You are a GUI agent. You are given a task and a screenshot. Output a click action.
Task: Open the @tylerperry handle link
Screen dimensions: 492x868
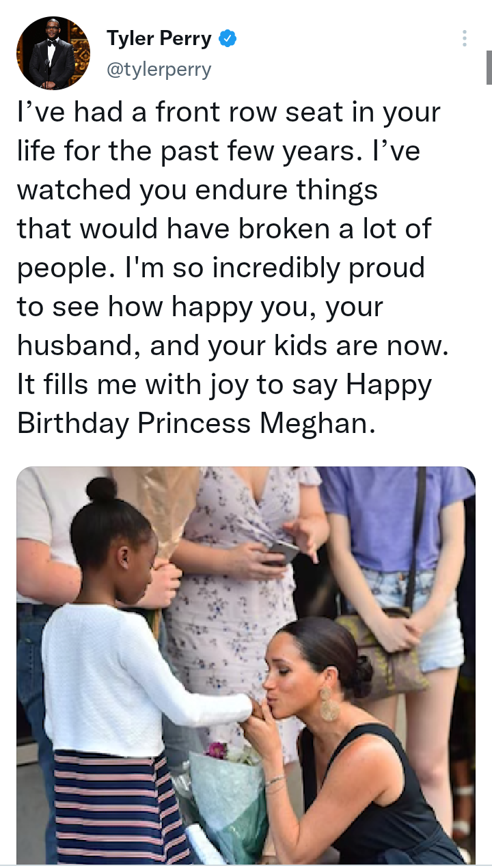[x=159, y=69]
